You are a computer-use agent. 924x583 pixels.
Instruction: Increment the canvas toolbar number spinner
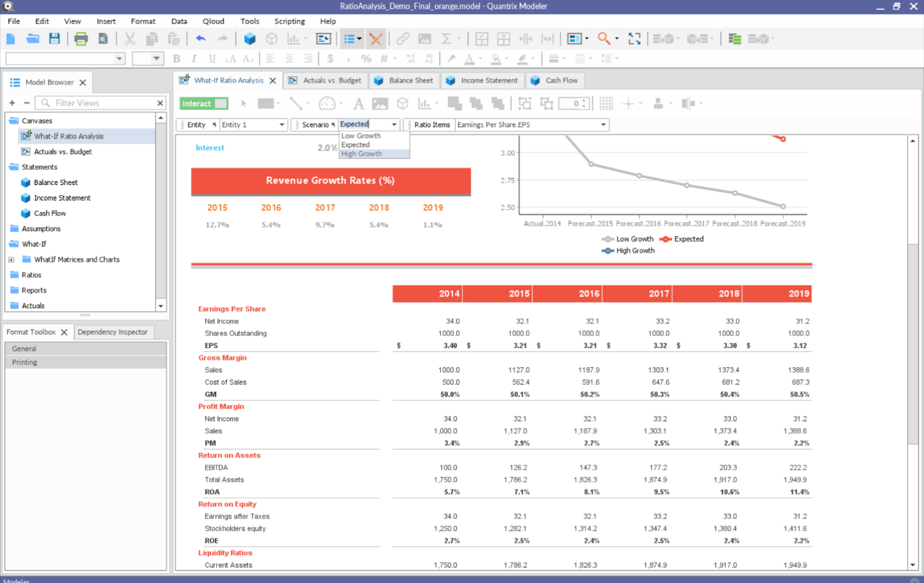coord(584,101)
